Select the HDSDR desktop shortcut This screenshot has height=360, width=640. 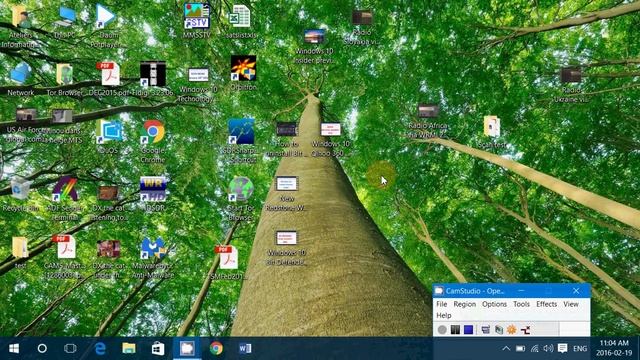[153, 194]
